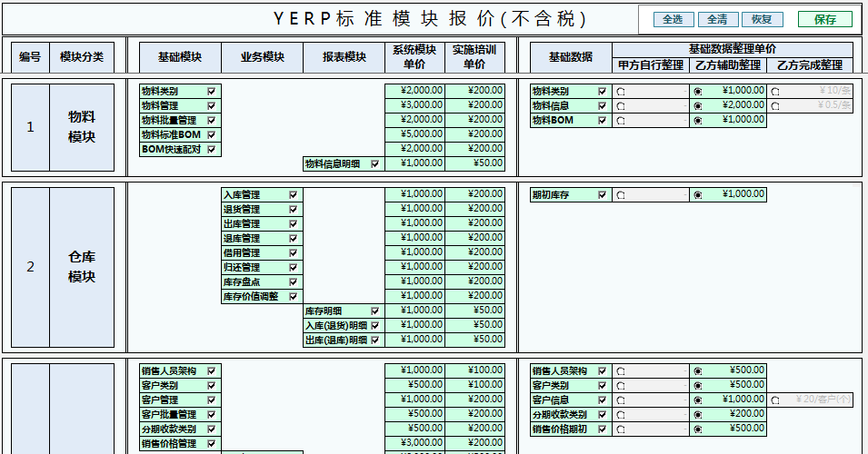
Task: Uncheck the 销售价格管理 checkbox
Action: click(x=212, y=443)
